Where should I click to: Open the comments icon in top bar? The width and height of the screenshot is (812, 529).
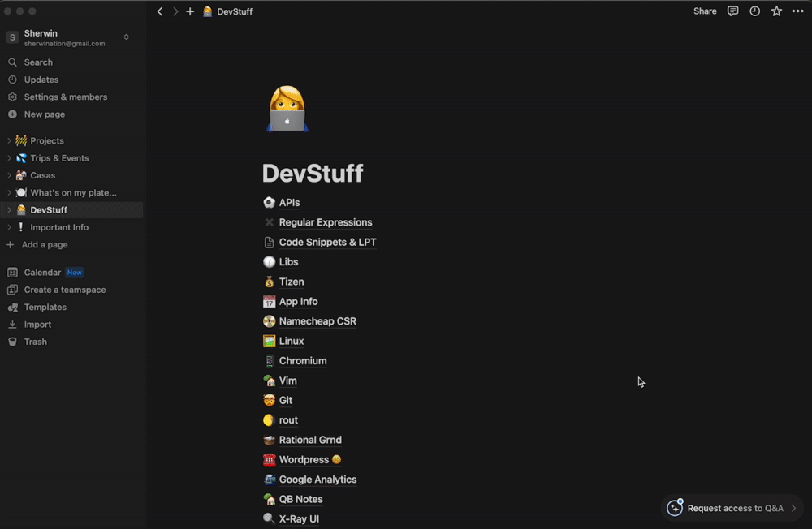pyautogui.click(x=732, y=11)
